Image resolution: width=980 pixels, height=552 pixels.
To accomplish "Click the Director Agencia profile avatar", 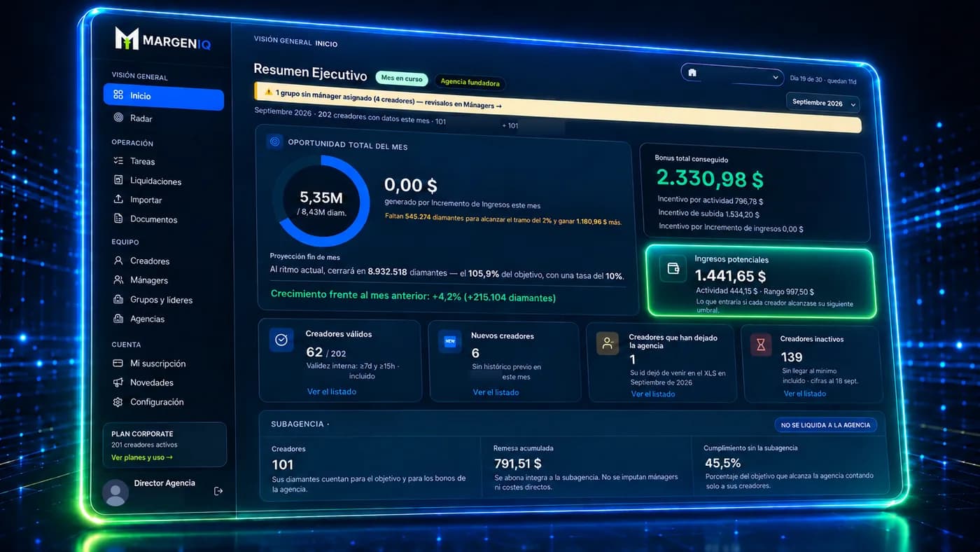I will pos(115,492).
